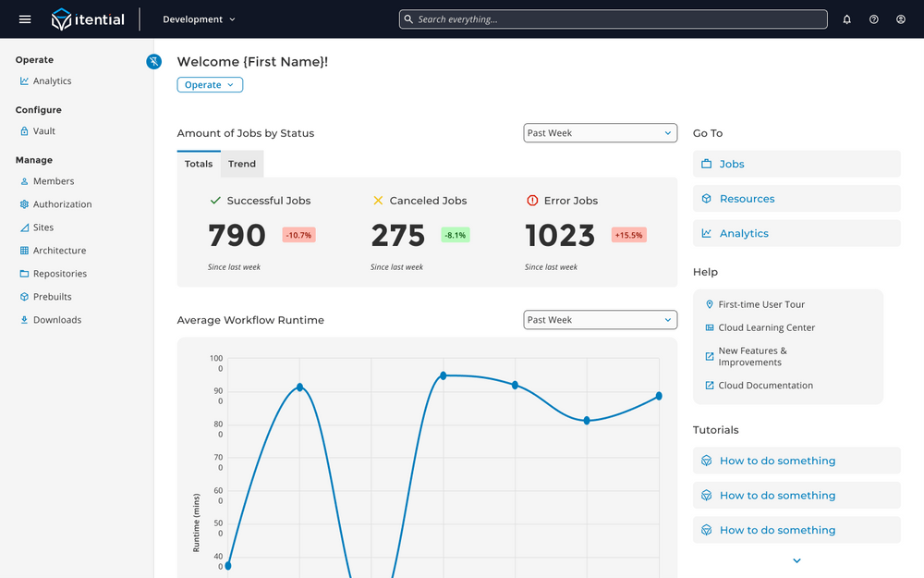924x578 pixels.
Task: Expand the Development environment dropdown
Action: click(x=199, y=19)
